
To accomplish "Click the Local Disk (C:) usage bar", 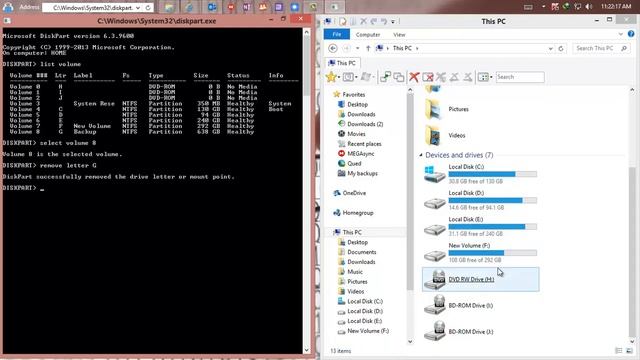I will click(x=492, y=174).
